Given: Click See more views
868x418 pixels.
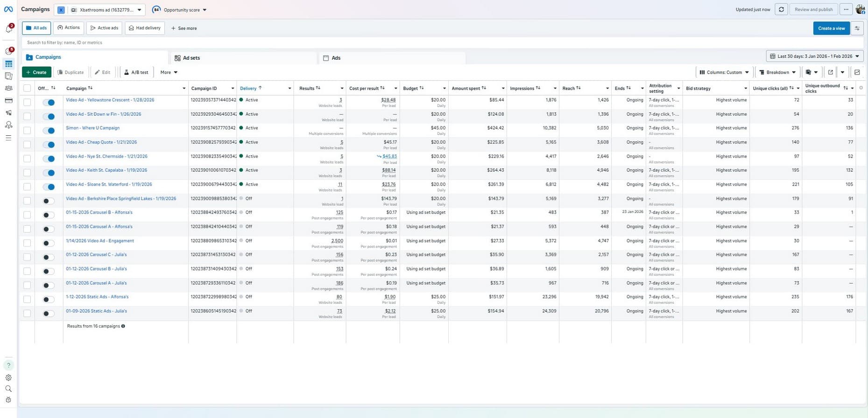Looking at the screenshot, I should [x=184, y=28].
